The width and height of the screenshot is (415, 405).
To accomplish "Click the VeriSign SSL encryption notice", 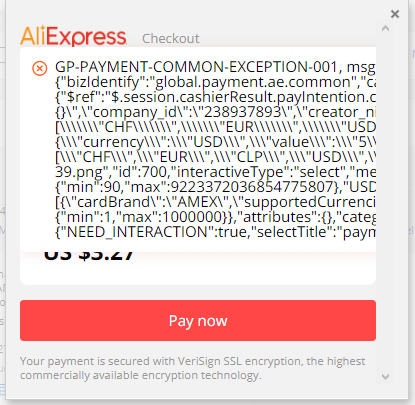I will pos(193,368).
